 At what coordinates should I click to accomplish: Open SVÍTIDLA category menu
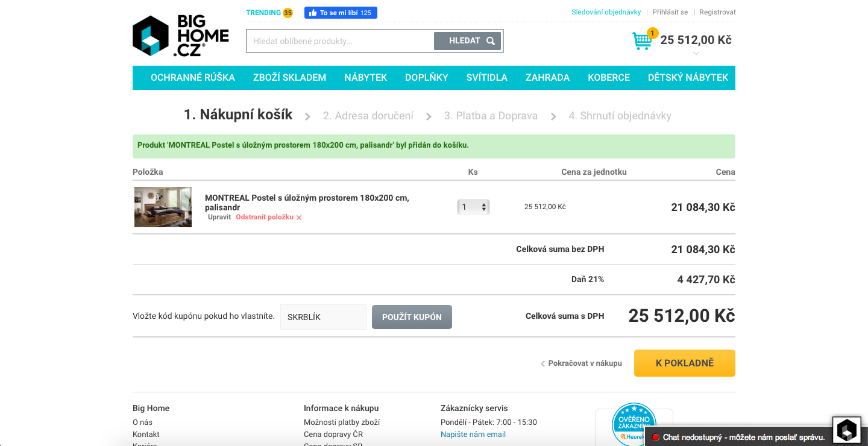pos(487,78)
